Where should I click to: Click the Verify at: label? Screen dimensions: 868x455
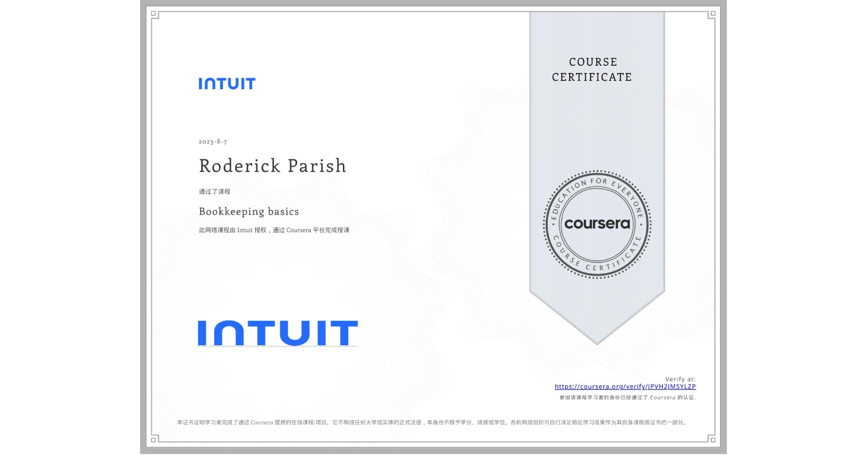[x=680, y=379]
